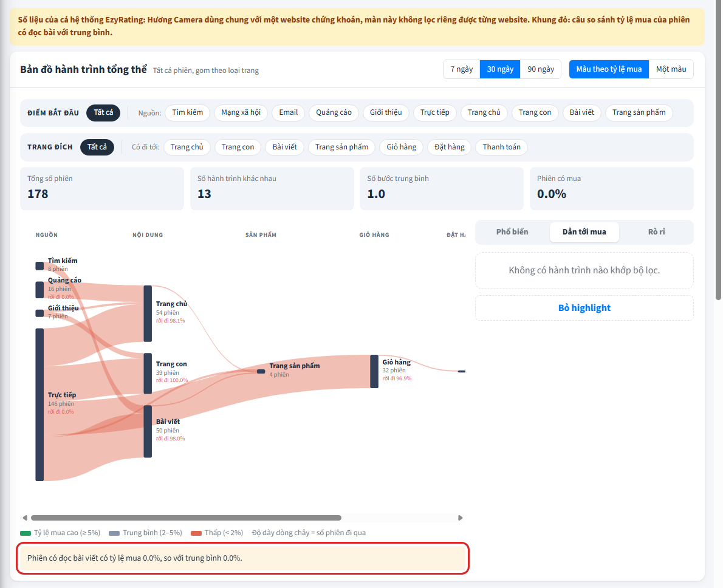
Task: Filter destination by Thanh toán chip
Action: tap(502, 147)
